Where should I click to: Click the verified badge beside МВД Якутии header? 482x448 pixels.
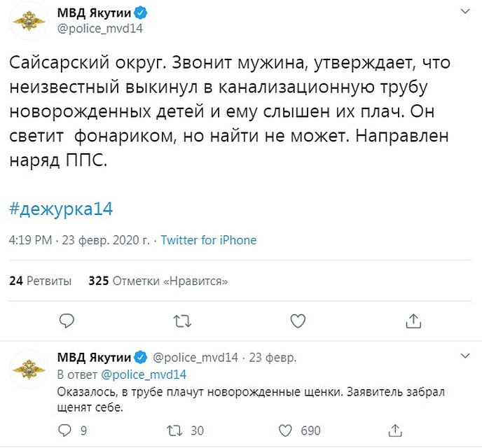coord(141,13)
